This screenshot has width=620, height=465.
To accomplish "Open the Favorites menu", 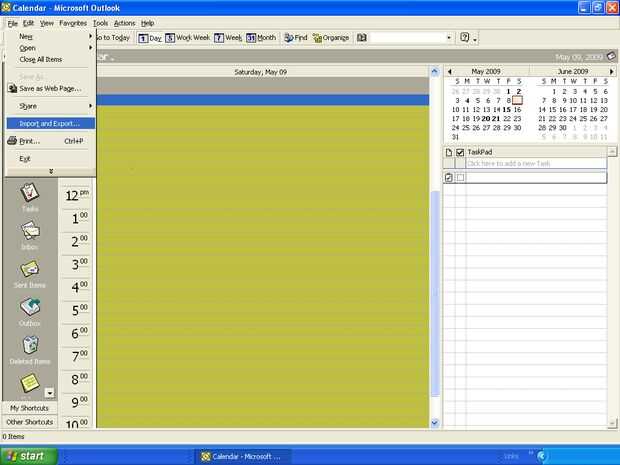I will [x=73, y=23].
